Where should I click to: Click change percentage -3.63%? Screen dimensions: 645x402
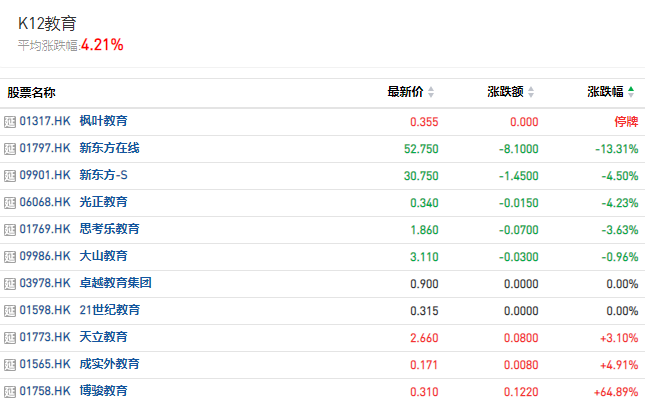(620, 230)
